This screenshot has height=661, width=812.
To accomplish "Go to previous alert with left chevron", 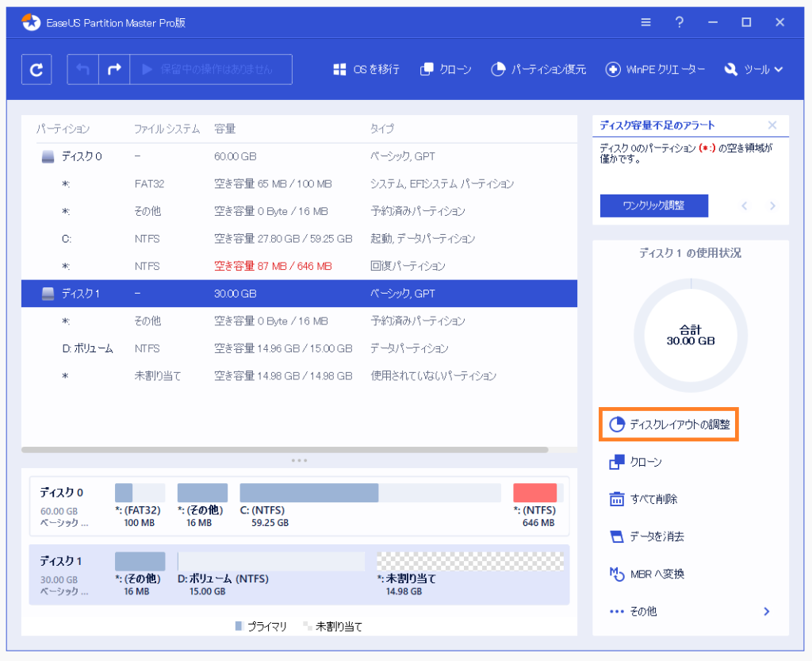I will click(744, 206).
